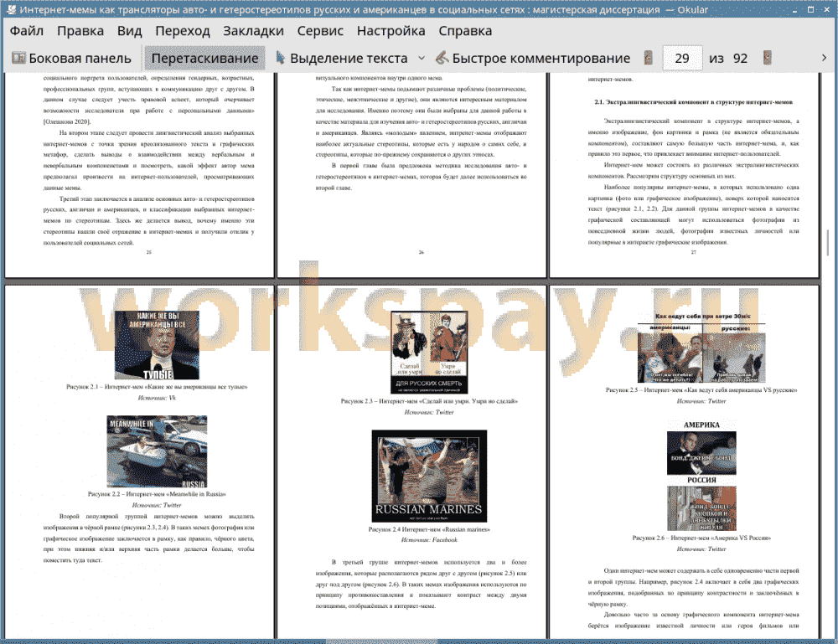Click the Meanwhile in Russia meme image
Viewport: 838px width, 644px height.
pyautogui.click(x=158, y=451)
